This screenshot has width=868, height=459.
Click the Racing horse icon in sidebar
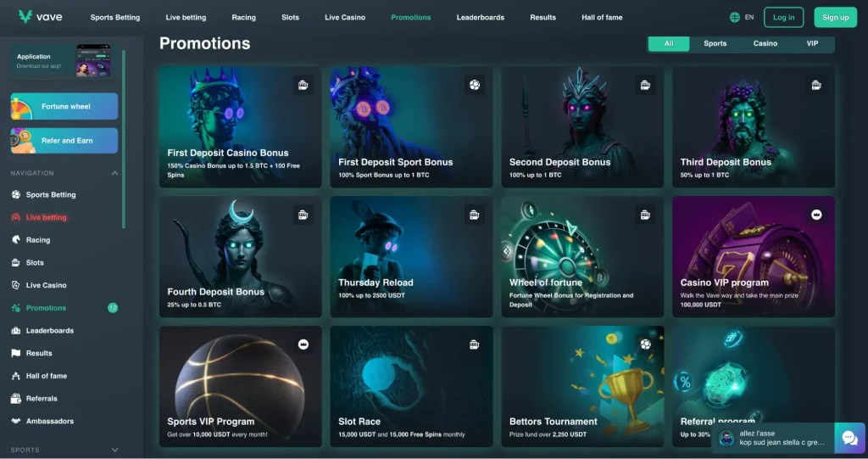pos(16,239)
